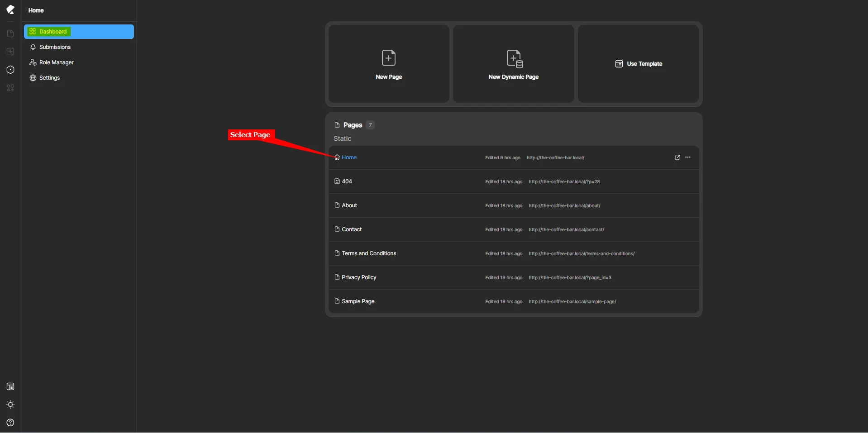Click the URL ending /about/
Screen dimensions: 868x433
pos(564,206)
